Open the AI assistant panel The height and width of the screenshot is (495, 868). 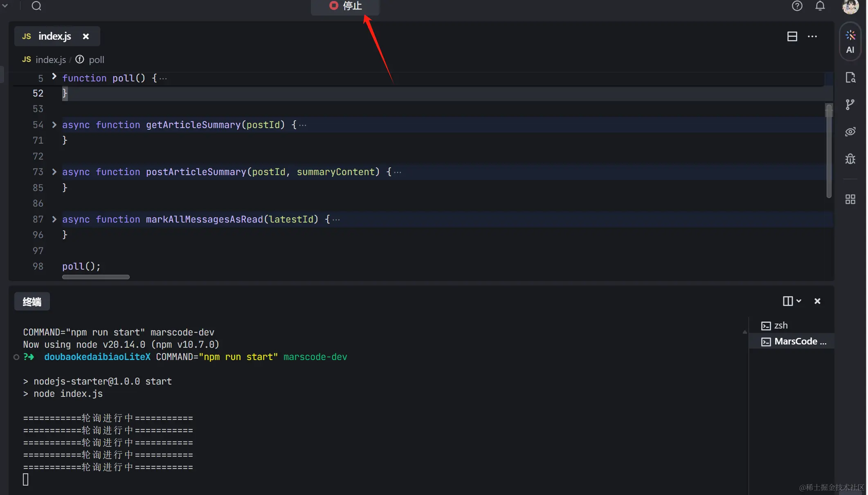tap(850, 41)
